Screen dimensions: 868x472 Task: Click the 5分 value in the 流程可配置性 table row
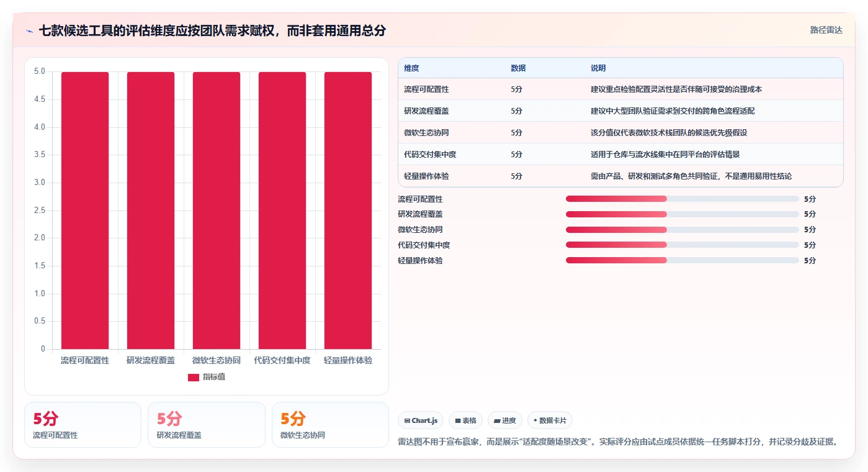tap(516, 89)
